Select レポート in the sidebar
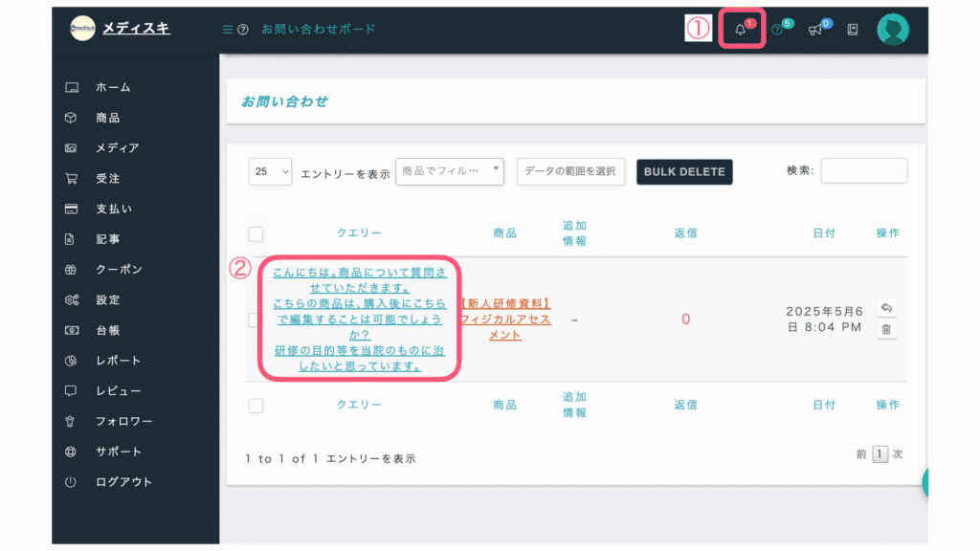This screenshot has width=980, height=551. tap(118, 361)
